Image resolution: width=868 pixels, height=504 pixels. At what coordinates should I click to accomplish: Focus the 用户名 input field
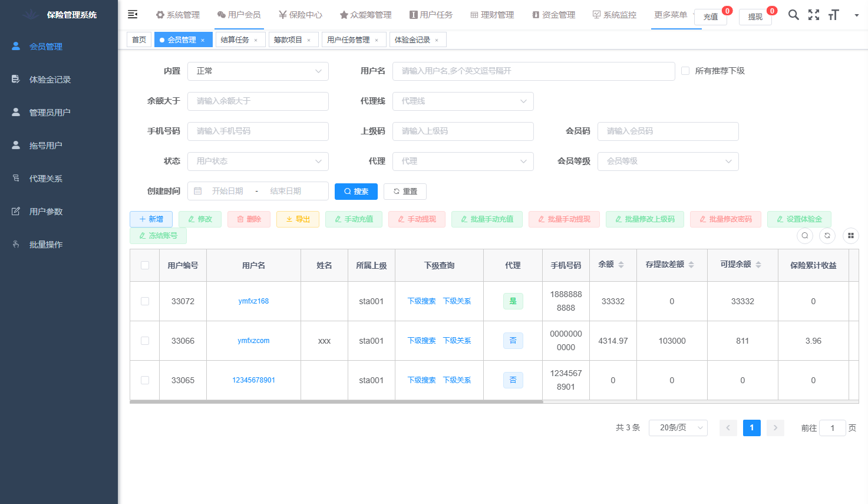(x=534, y=71)
